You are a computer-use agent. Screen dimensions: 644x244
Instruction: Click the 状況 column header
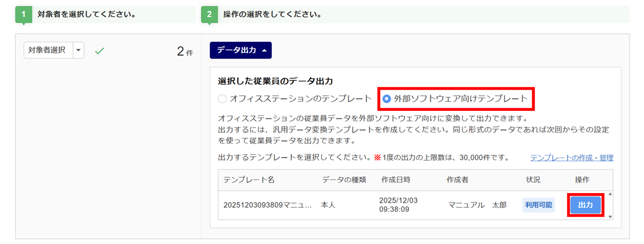[x=533, y=180]
